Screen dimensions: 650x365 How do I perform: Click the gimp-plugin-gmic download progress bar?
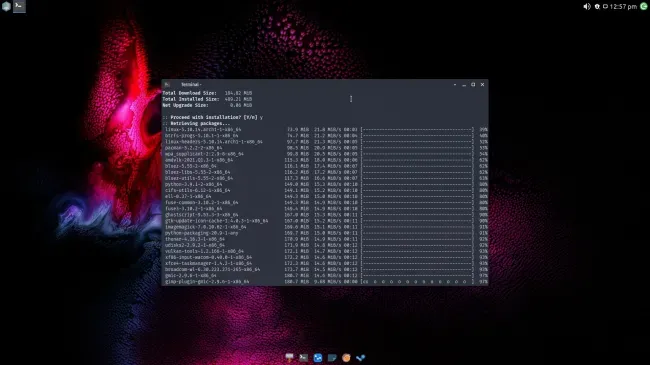click(x=417, y=282)
